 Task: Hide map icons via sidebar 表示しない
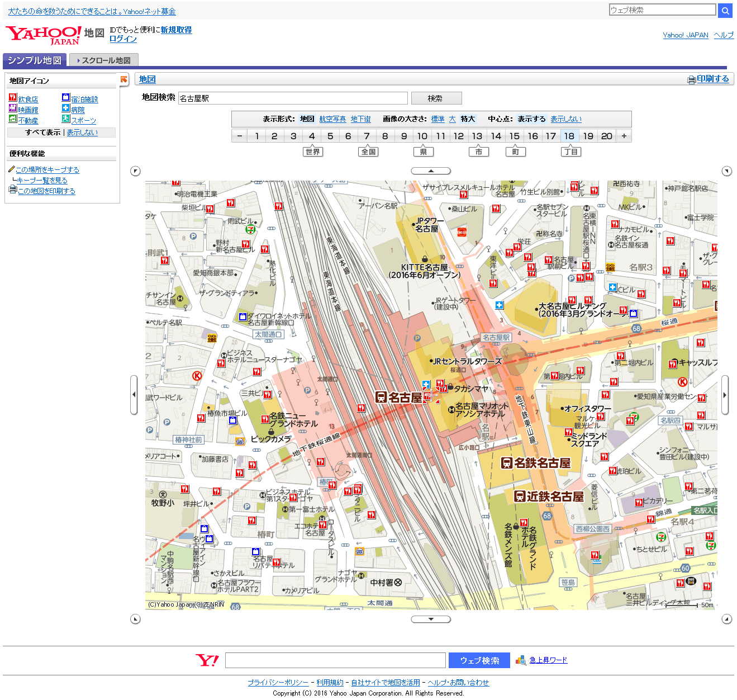(x=82, y=133)
